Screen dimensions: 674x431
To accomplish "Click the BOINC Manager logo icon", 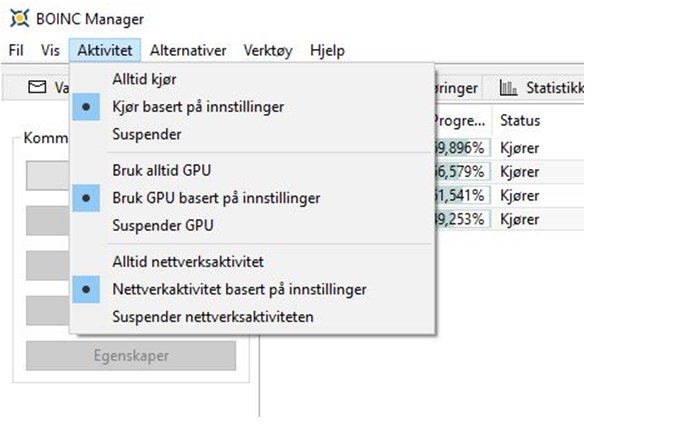I will [x=19, y=19].
